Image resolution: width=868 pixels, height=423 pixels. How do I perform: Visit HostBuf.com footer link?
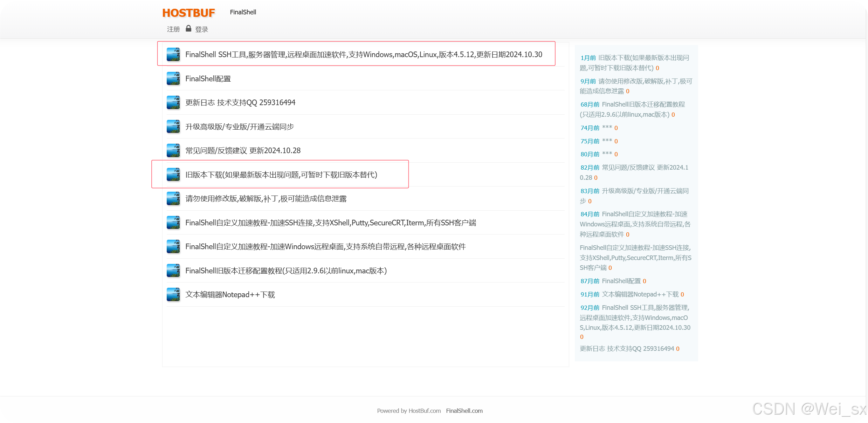425,411
